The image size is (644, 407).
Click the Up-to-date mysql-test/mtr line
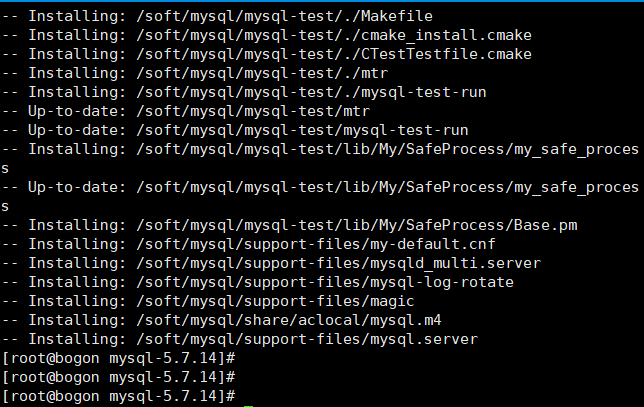(186, 111)
